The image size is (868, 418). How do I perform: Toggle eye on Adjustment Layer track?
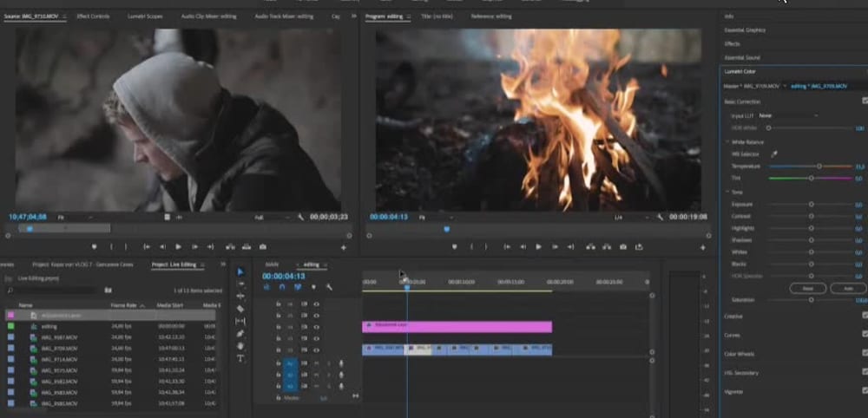click(316, 327)
